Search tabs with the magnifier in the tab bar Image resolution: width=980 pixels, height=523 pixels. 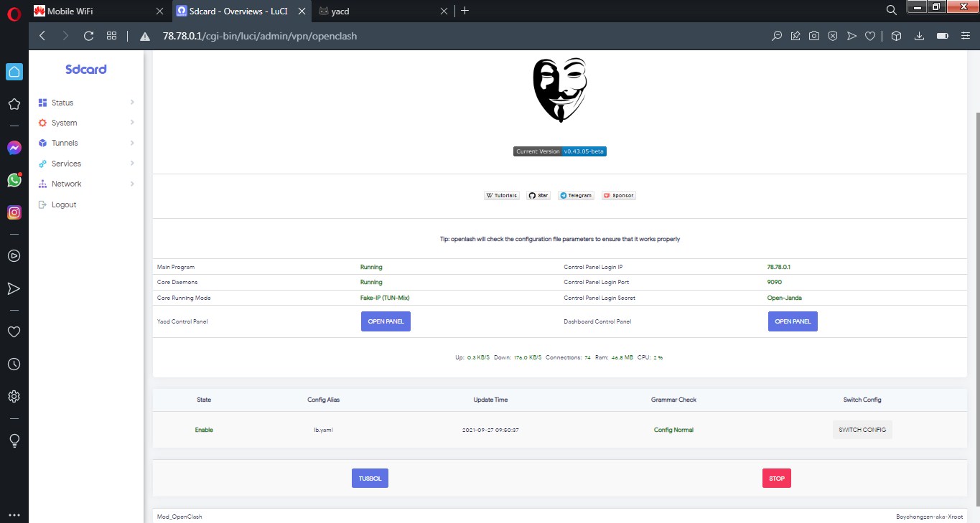tap(891, 10)
